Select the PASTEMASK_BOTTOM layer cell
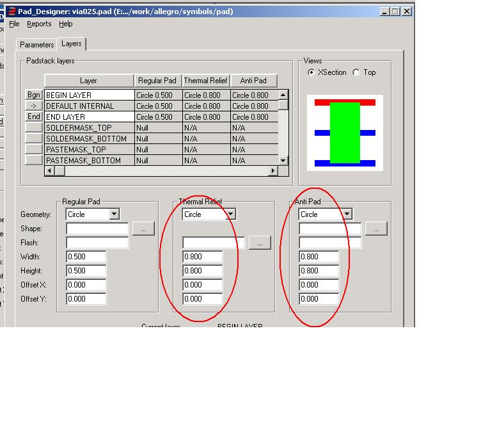This screenshot has width=504, height=429. tap(90, 160)
